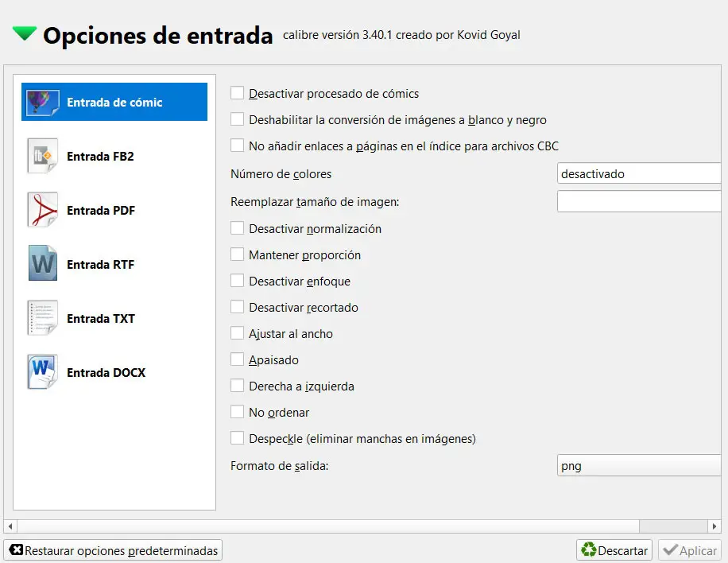728x563 pixels.
Task: Click the Entrada FB2 document icon
Action: point(43,156)
